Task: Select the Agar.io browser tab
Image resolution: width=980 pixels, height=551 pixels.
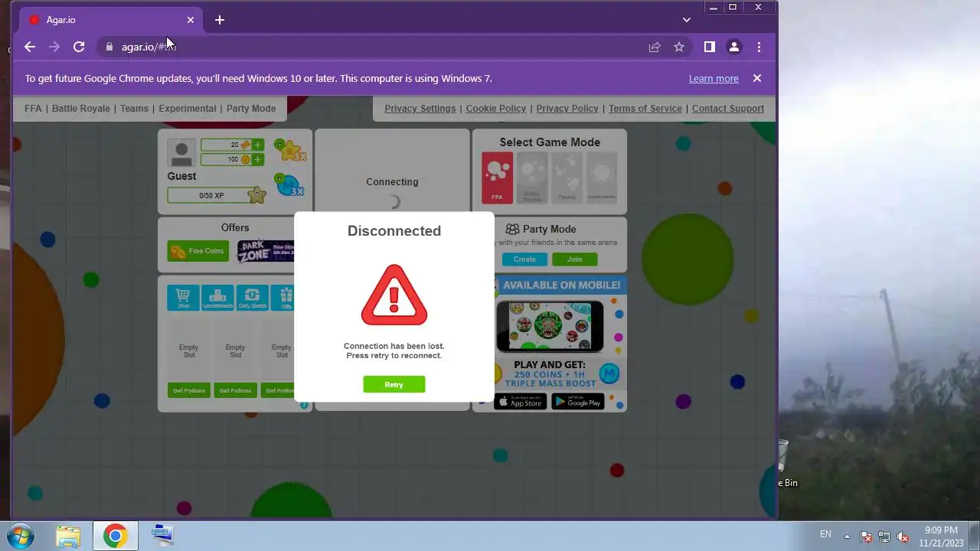Action: click(111, 20)
